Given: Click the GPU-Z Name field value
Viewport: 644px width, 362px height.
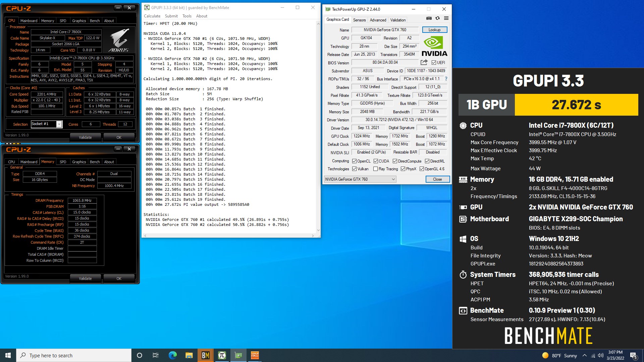Looking at the screenshot, I should coord(385,30).
